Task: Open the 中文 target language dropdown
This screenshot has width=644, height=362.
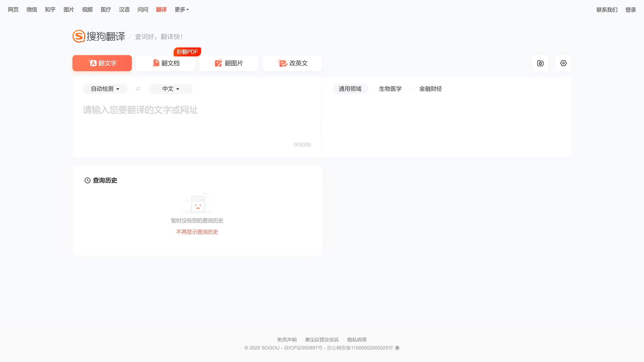Action: (x=170, y=89)
